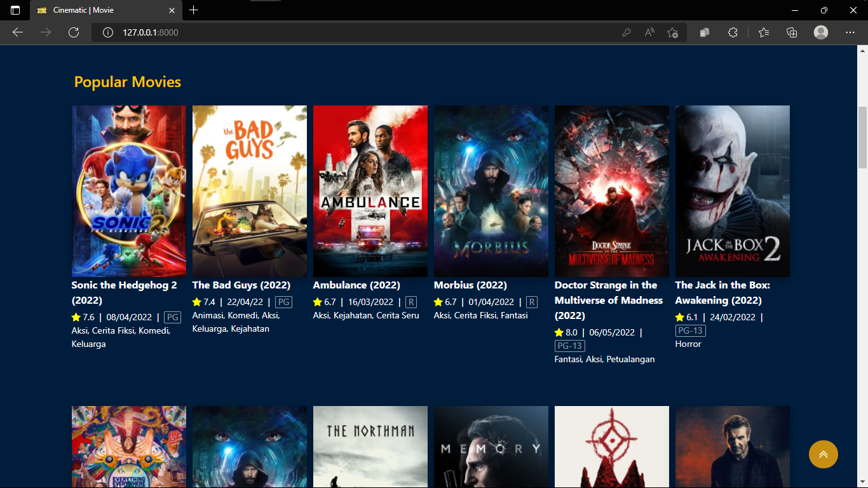The image size is (868, 488).
Task: Click the R rating badge under Ambulance
Action: [411, 302]
